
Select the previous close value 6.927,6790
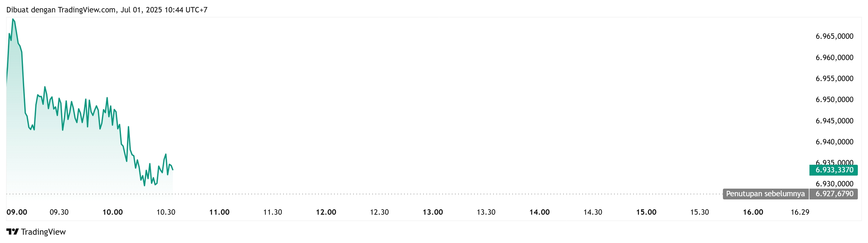834,194
